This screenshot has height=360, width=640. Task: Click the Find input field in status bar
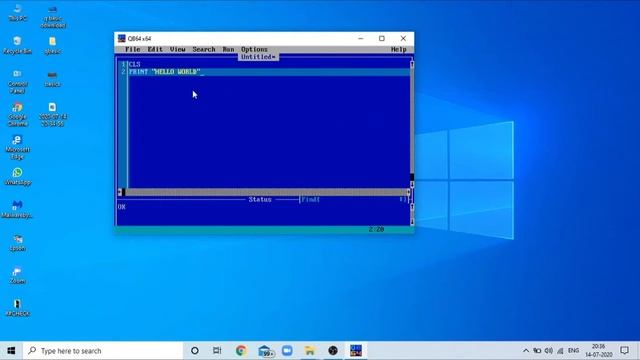click(x=353, y=200)
